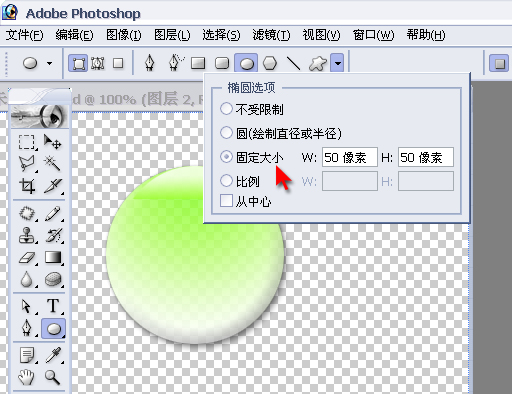Image resolution: width=512 pixels, height=394 pixels.
Task: Choose the 圆(绘制直径或半径) radio option
Action: pyautogui.click(x=226, y=133)
